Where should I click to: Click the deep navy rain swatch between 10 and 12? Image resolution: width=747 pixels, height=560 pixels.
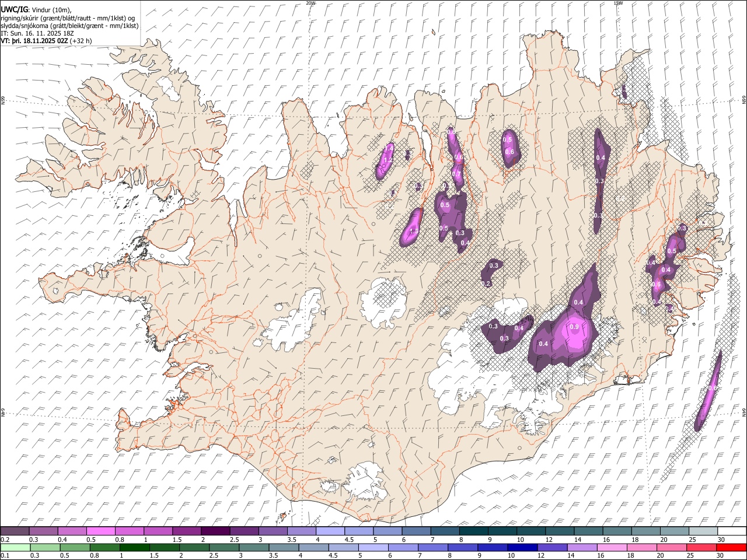coord(522,547)
